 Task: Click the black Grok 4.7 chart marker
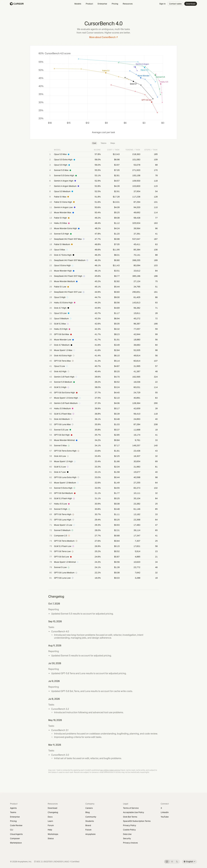[133, 81]
